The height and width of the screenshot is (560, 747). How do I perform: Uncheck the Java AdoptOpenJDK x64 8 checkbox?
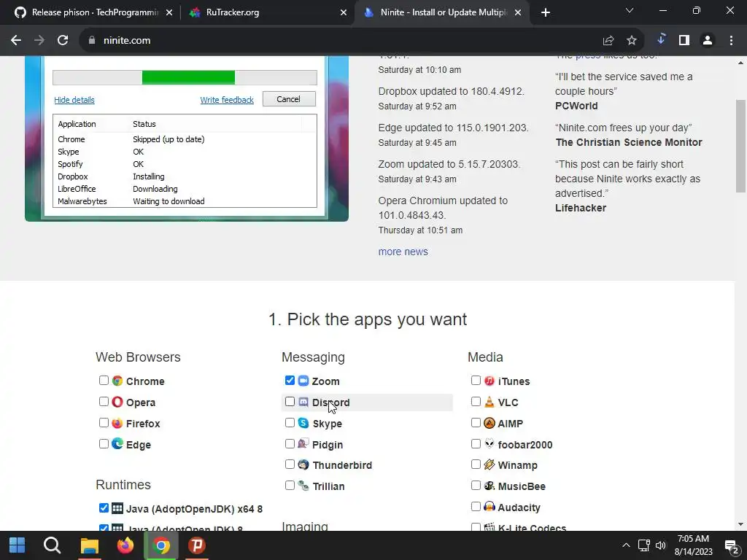coord(104,507)
